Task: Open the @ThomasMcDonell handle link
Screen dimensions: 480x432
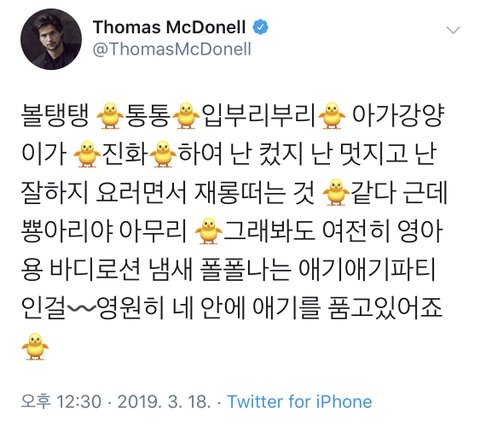Action: pyautogui.click(x=172, y=49)
